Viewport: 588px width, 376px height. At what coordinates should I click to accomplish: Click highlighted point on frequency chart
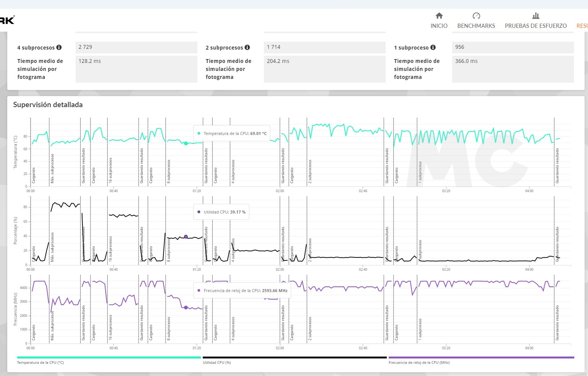(x=186, y=307)
